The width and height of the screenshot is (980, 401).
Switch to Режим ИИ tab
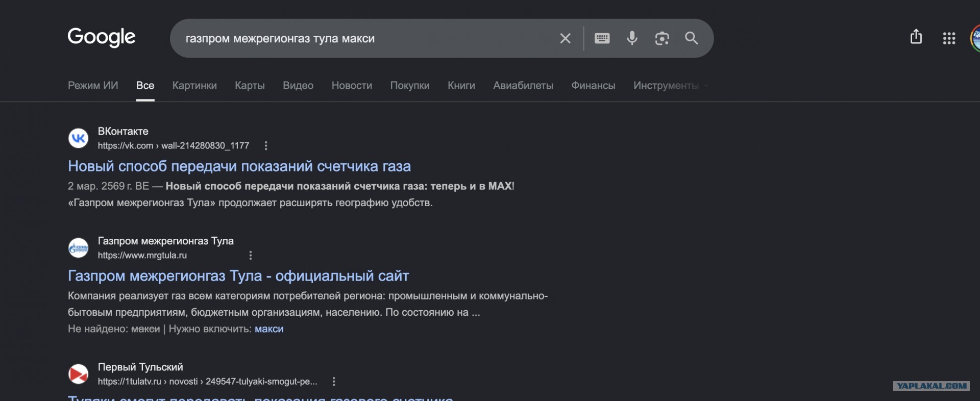tap(93, 85)
